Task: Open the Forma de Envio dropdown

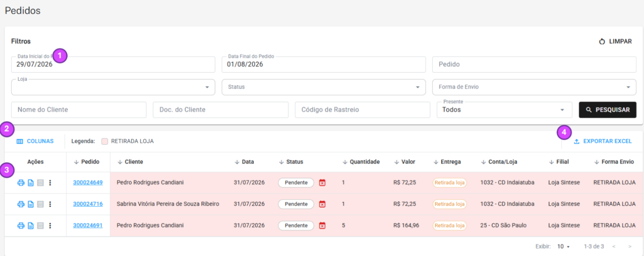Action: pos(534,87)
